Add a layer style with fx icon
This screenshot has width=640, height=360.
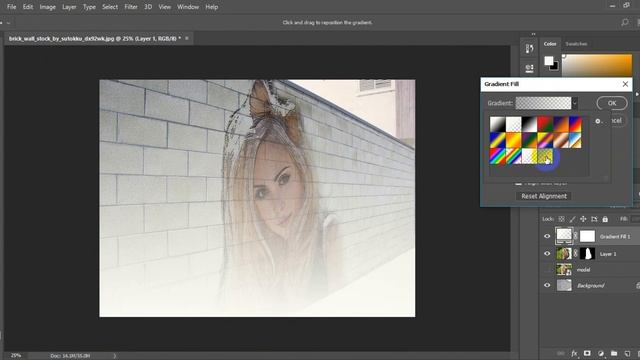574,353
